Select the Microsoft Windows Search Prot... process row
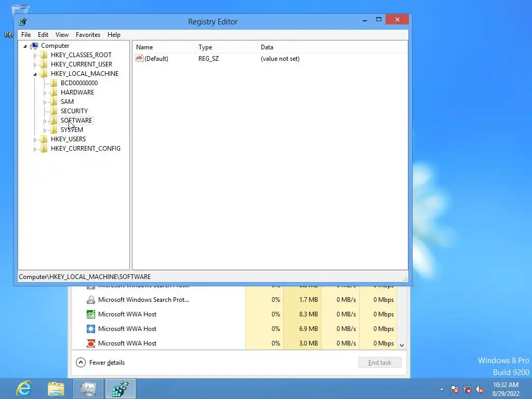The width and height of the screenshot is (532, 399). point(234,300)
